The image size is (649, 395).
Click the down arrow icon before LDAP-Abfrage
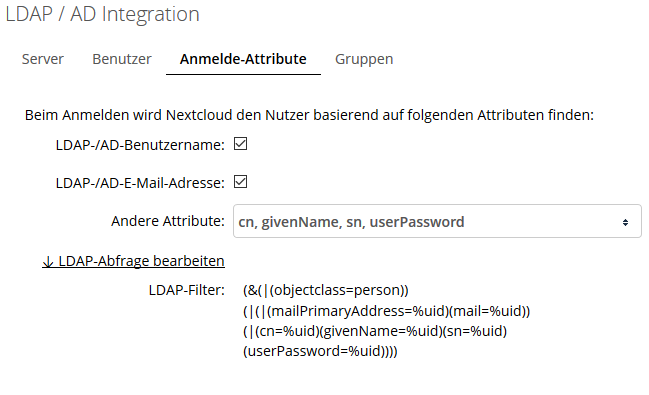pos(48,262)
